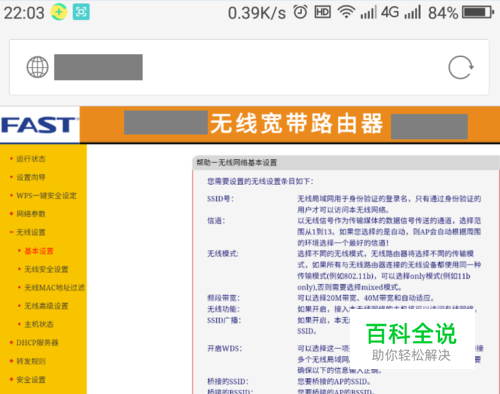Expand the 安全设置 menu
This screenshot has width=500, height=394.
click(x=31, y=380)
